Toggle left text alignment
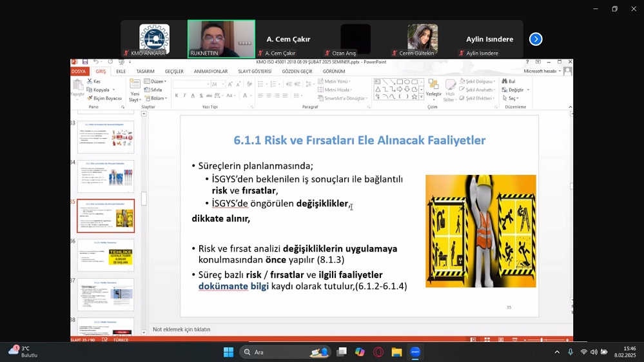 tap(260, 96)
